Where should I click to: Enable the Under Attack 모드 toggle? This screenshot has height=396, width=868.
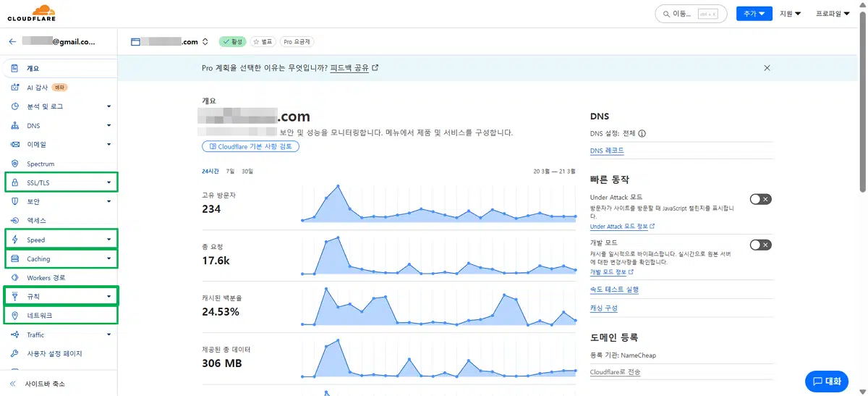coord(760,199)
